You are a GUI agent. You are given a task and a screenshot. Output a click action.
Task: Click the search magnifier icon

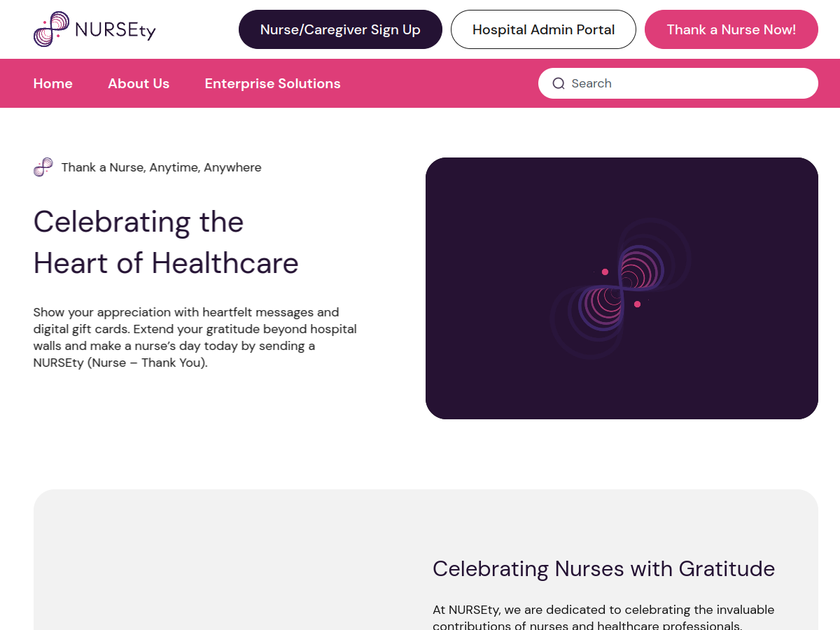tap(559, 83)
